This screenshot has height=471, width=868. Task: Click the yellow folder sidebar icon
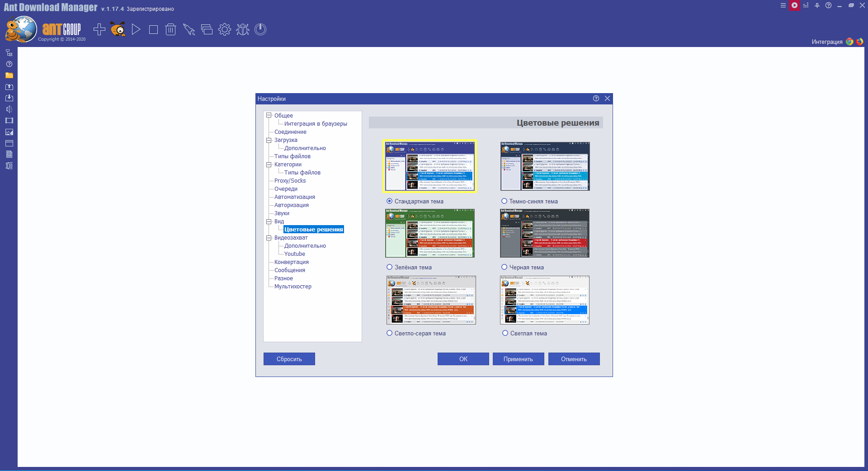9,75
